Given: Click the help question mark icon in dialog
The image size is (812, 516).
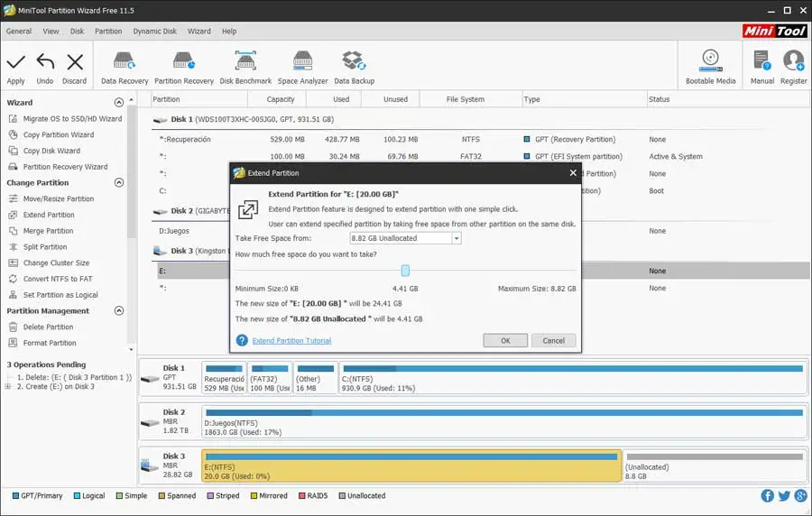Looking at the screenshot, I should click(x=242, y=341).
